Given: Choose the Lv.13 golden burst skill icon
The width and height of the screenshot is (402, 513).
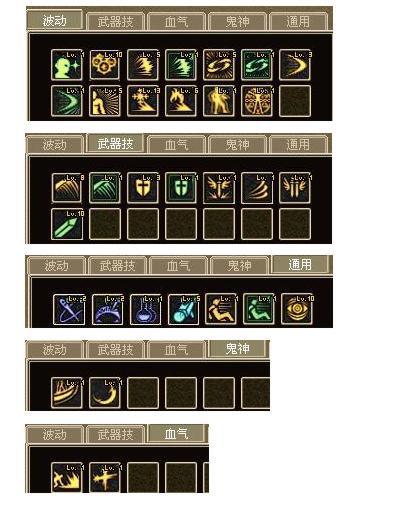Looking at the screenshot, I should point(143,101).
